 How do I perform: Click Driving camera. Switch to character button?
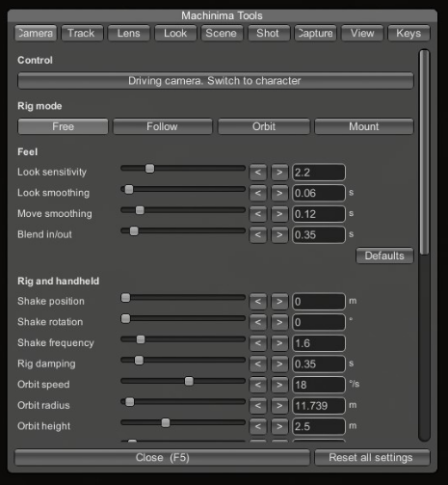[216, 81]
